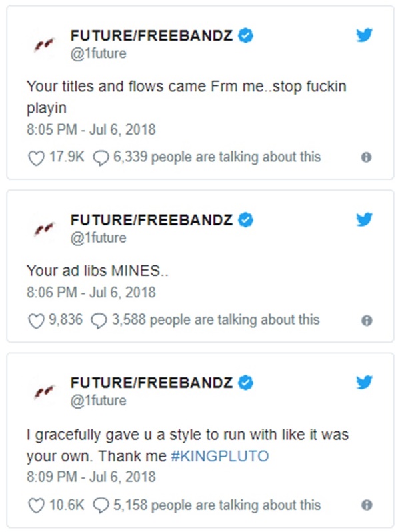Click the Twitter bird icon on the second tweet

(365, 220)
